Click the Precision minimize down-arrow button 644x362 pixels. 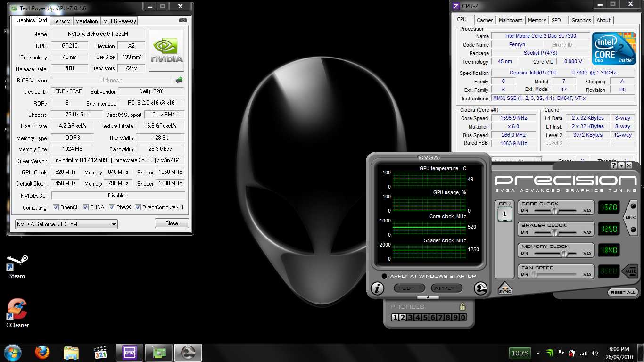(x=621, y=165)
